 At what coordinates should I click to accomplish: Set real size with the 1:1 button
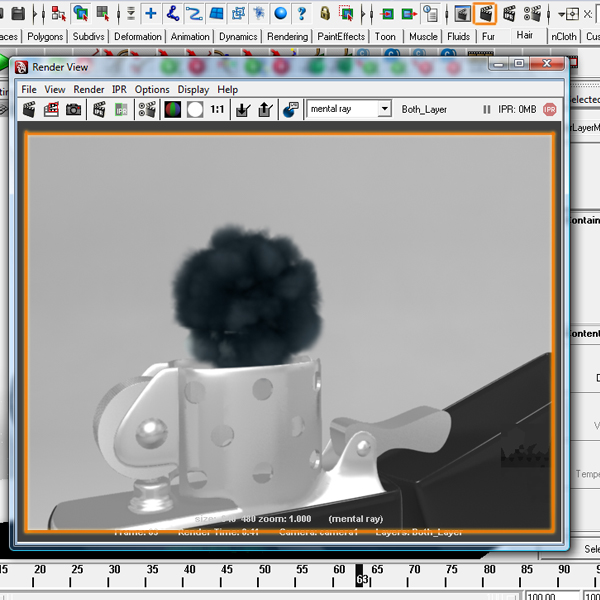(217, 110)
